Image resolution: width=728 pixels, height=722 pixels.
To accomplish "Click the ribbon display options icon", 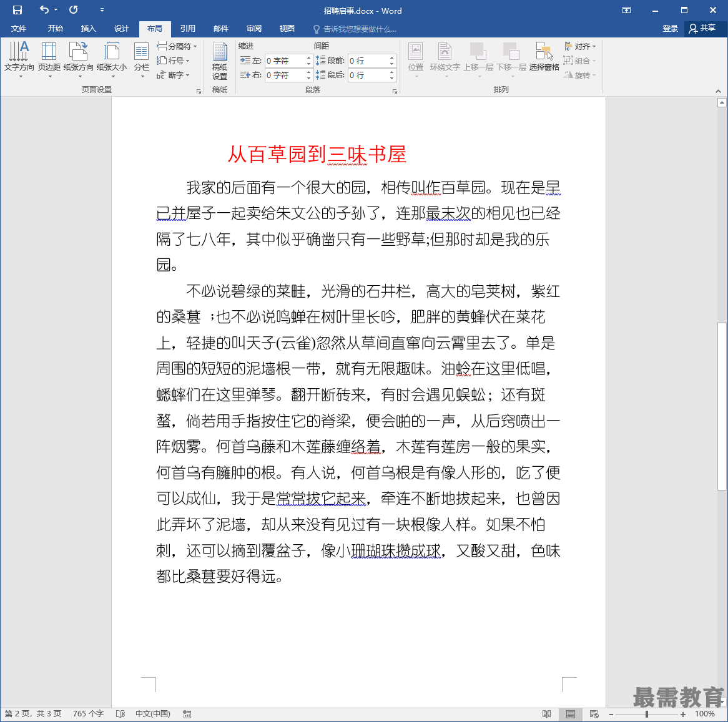I will 626,10.
